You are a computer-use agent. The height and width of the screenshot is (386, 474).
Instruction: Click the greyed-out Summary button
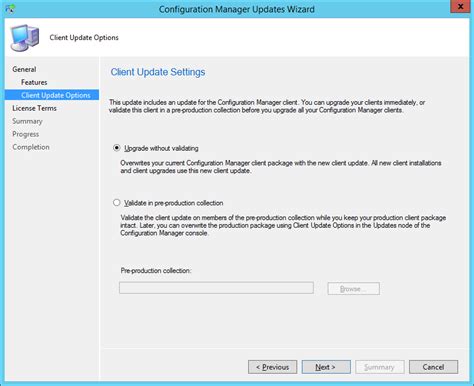[380, 367]
